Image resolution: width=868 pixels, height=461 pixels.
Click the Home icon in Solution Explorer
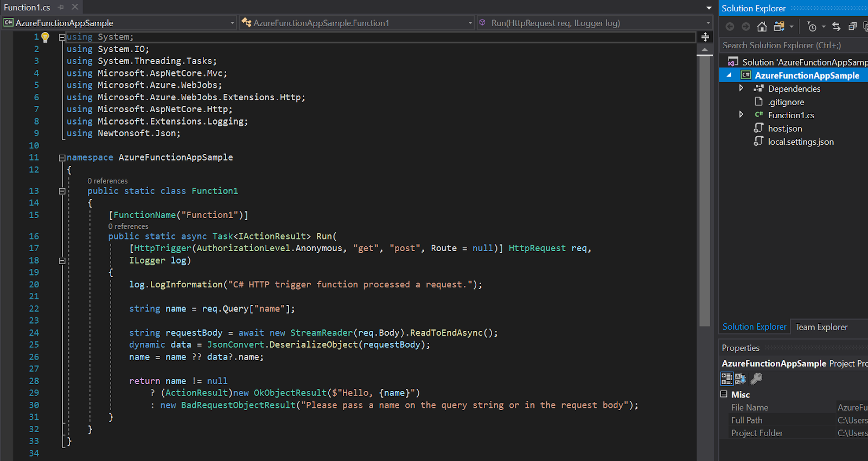(x=762, y=27)
